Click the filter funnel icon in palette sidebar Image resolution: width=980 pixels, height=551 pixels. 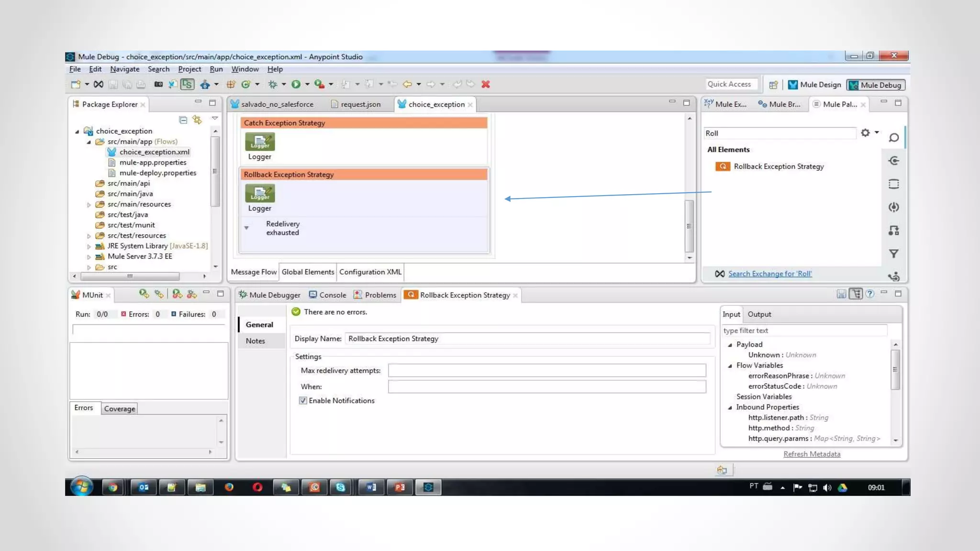coord(893,253)
